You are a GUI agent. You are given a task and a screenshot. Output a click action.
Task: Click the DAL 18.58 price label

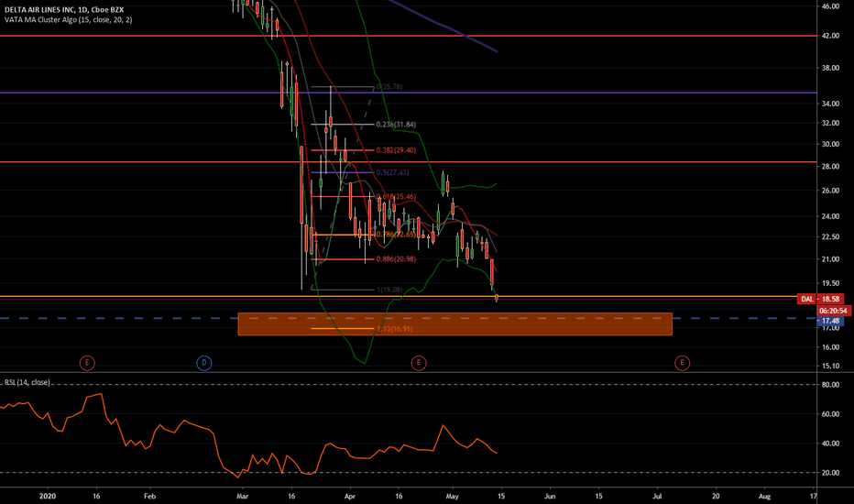[x=820, y=299]
